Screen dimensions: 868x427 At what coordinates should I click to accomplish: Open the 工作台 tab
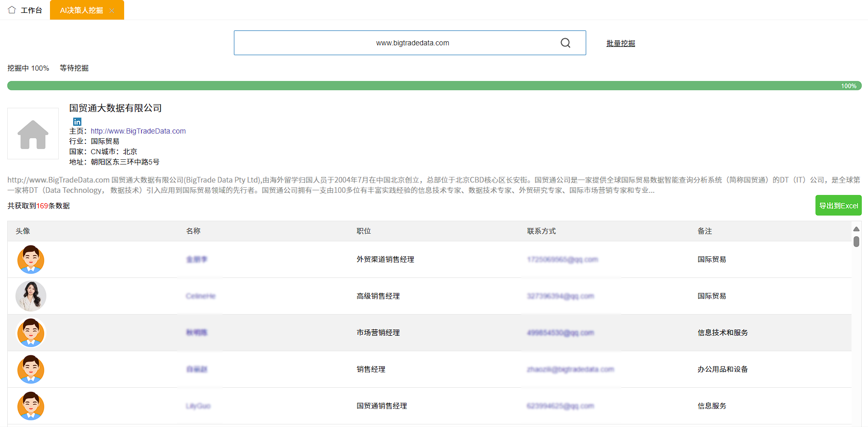(x=25, y=10)
